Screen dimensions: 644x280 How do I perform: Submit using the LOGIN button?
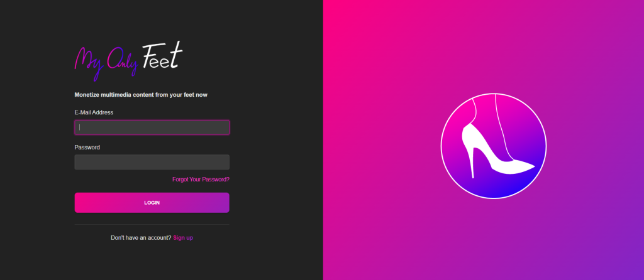pyautogui.click(x=152, y=203)
